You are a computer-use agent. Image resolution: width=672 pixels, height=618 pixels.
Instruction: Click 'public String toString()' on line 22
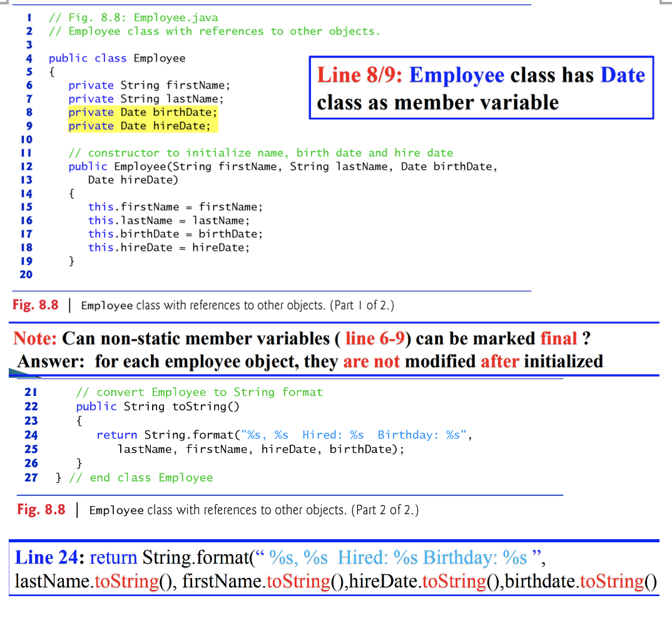(158, 407)
